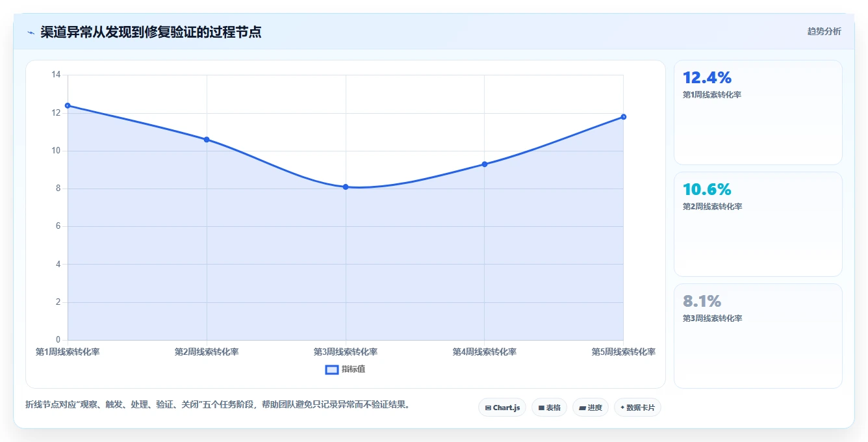This screenshot has width=868, height=442.
Task: Click the lightning icon beside the title
Action: [31, 32]
